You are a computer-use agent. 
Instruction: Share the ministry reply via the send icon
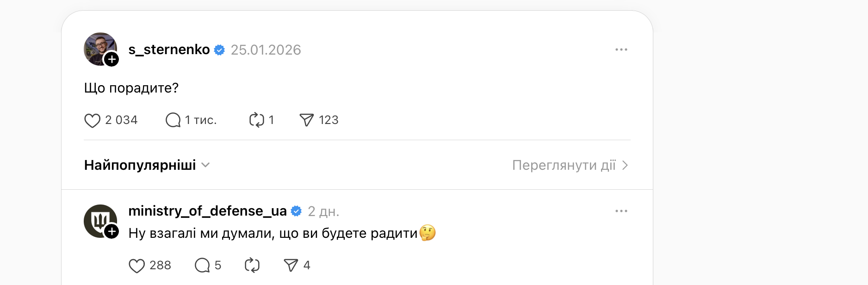point(291,265)
